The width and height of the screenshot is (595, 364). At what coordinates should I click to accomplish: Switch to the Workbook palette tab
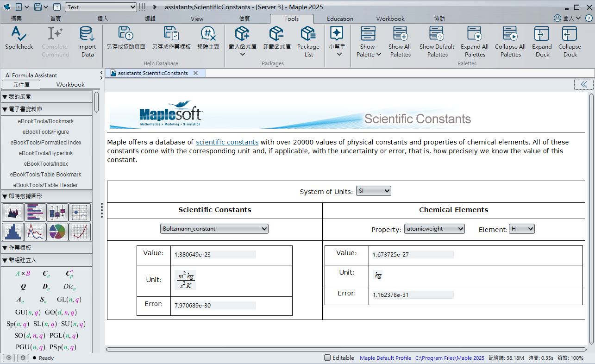pyautogui.click(x=70, y=84)
